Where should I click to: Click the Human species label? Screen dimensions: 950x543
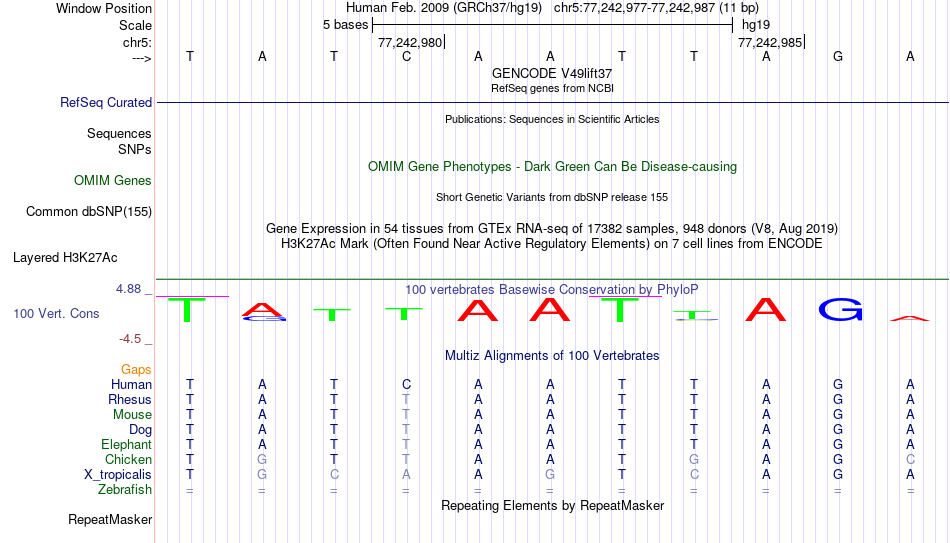click(131, 385)
